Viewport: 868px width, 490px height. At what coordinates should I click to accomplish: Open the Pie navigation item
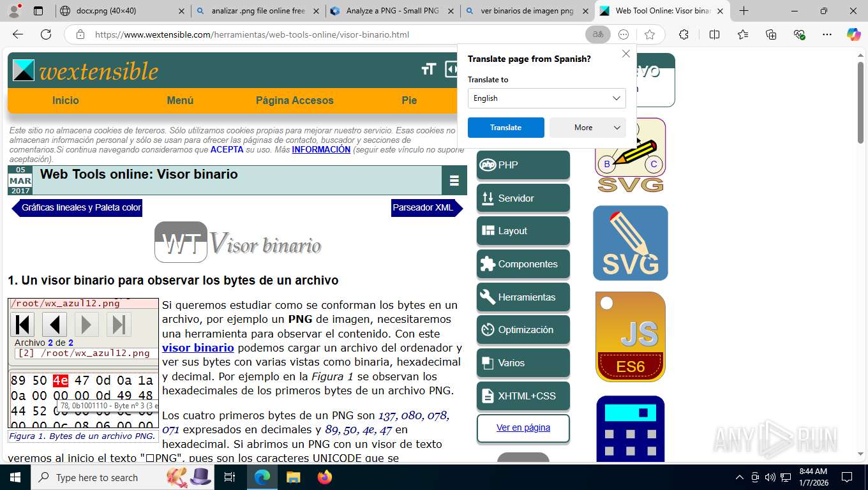point(409,100)
